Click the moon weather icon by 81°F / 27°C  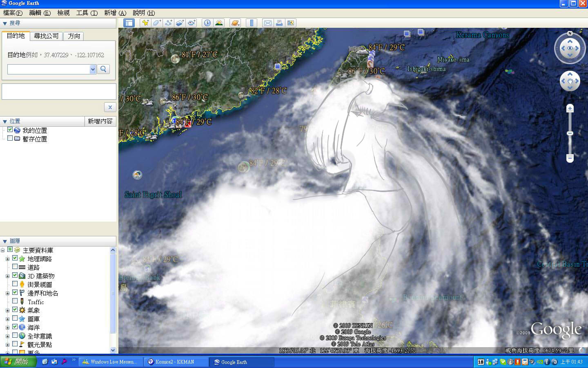click(x=175, y=59)
